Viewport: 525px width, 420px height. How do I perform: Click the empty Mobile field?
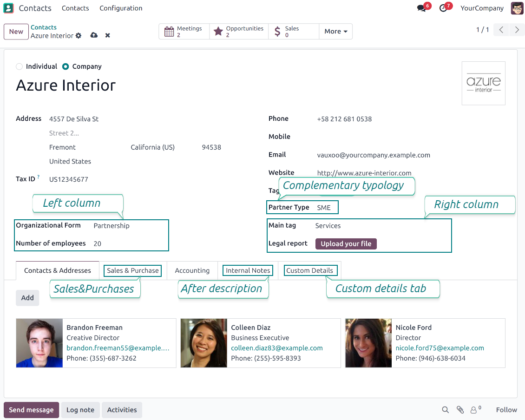pos(410,137)
